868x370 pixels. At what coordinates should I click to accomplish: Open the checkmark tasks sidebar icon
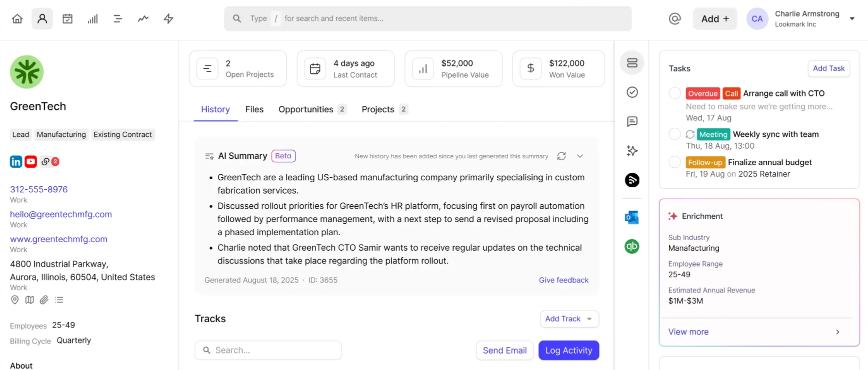632,92
